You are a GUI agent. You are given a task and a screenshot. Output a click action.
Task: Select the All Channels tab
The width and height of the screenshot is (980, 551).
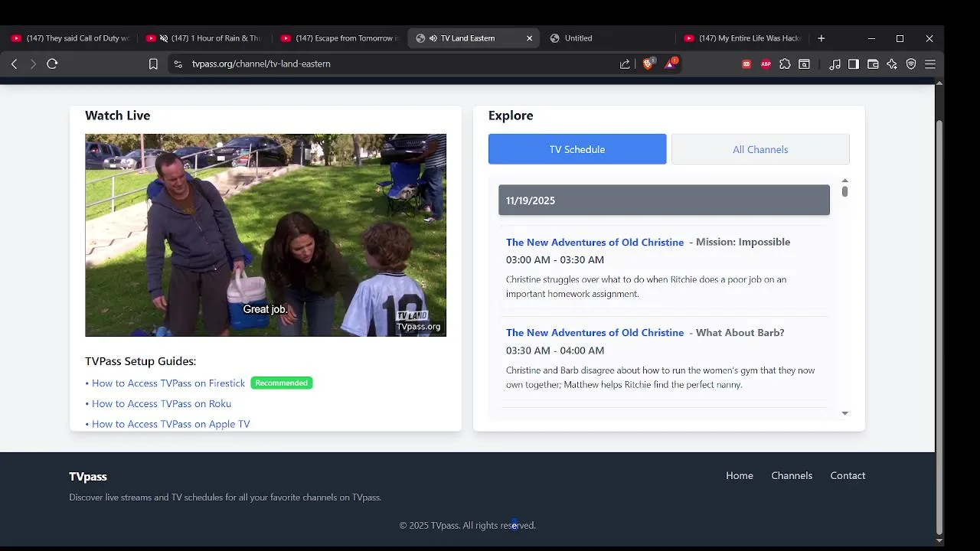pyautogui.click(x=760, y=149)
